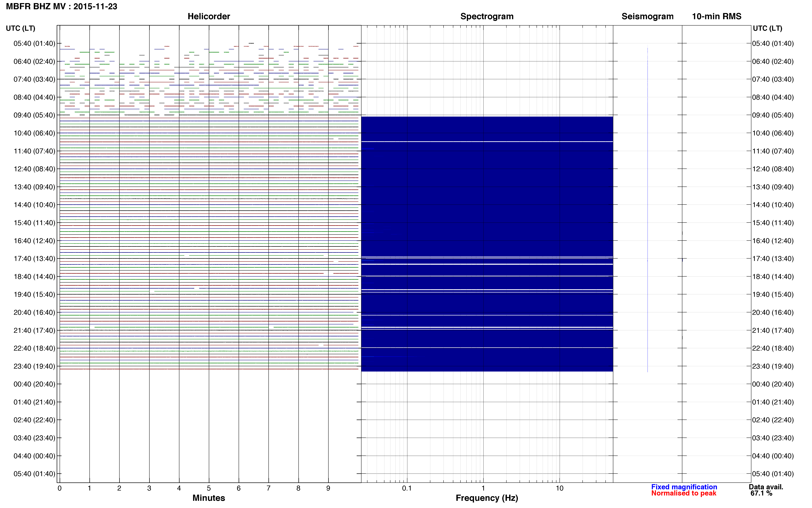Click right-axis time label '13:40 (09:40)'

click(x=773, y=187)
